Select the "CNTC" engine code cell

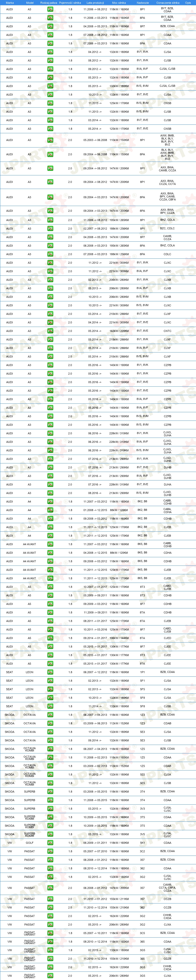point(167,331)
